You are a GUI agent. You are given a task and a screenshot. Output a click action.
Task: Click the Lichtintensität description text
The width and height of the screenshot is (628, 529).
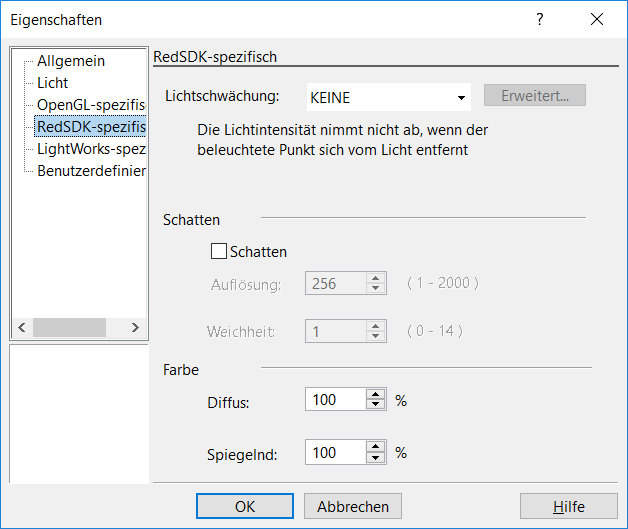[342, 140]
